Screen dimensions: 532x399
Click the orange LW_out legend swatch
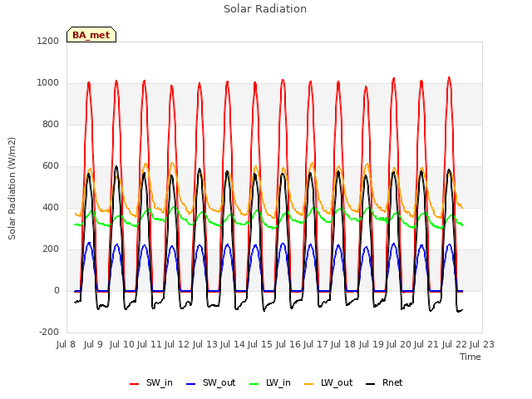309,384
